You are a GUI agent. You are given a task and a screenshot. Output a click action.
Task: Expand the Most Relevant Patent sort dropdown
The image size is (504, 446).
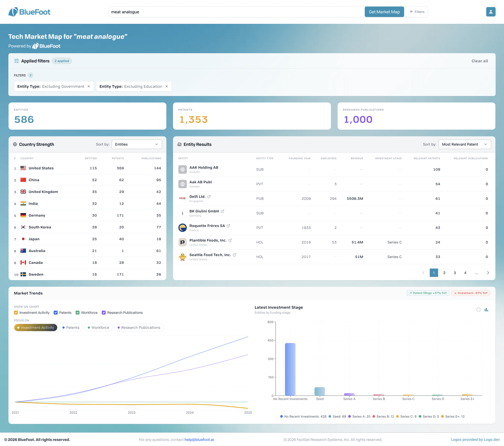tap(465, 144)
